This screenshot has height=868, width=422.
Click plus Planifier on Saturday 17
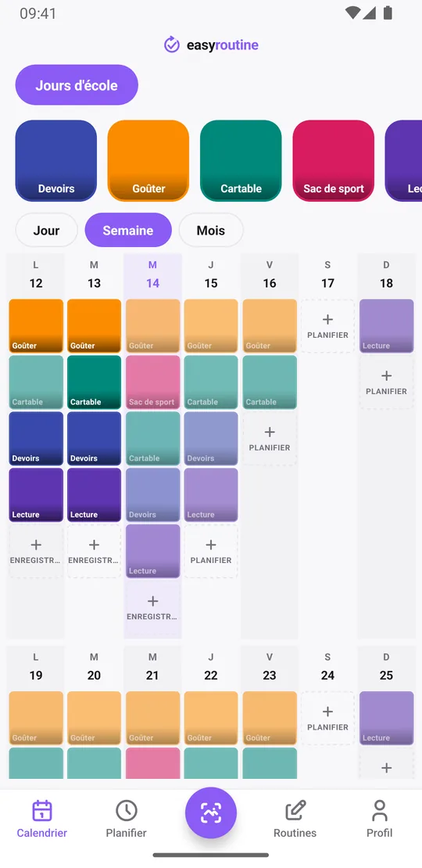point(327,326)
